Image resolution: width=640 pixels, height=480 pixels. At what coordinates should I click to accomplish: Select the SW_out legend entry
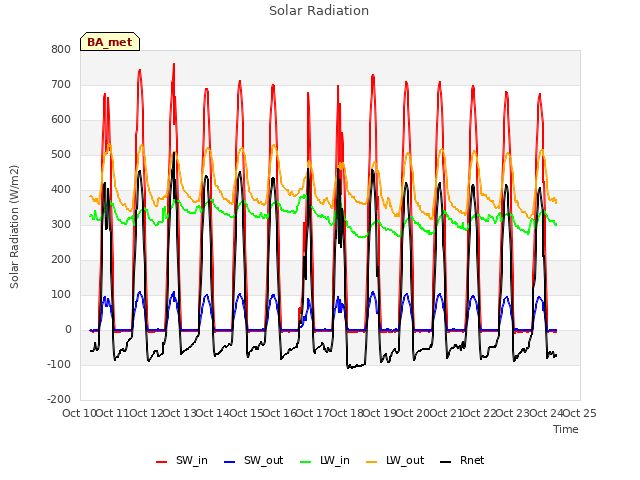pyautogui.click(x=253, y=461)
